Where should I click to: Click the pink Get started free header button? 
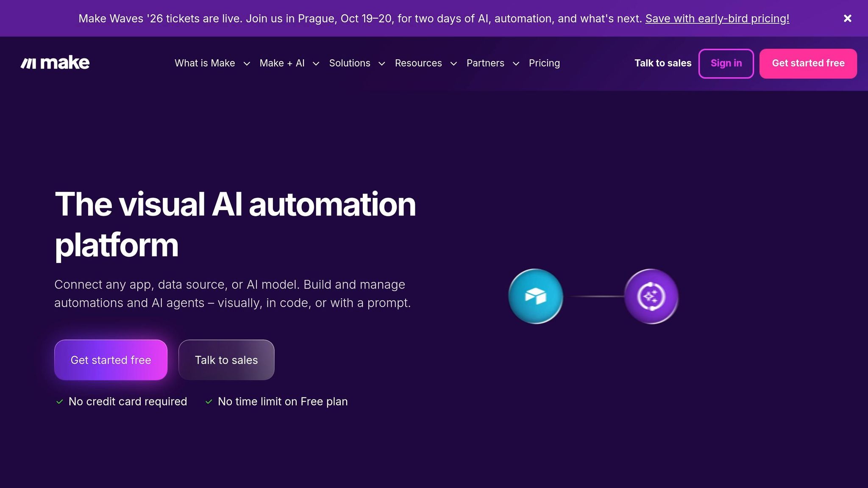(x=808, y=64)
